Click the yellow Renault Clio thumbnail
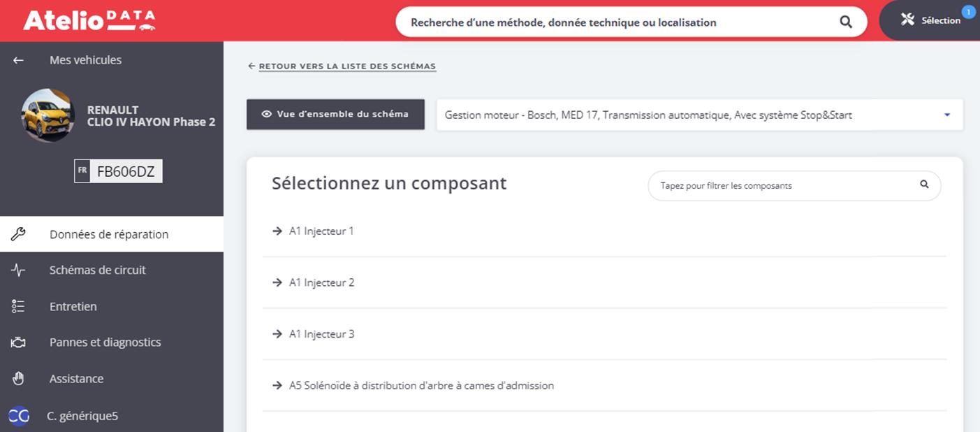 click(x=48, y=115)
